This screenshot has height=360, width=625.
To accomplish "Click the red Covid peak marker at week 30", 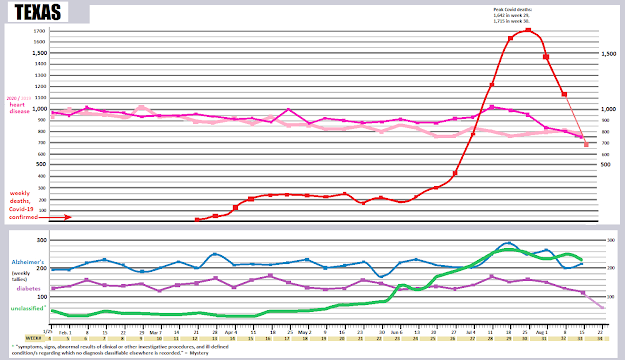I will pyautogui.click(x=528, y=30).
